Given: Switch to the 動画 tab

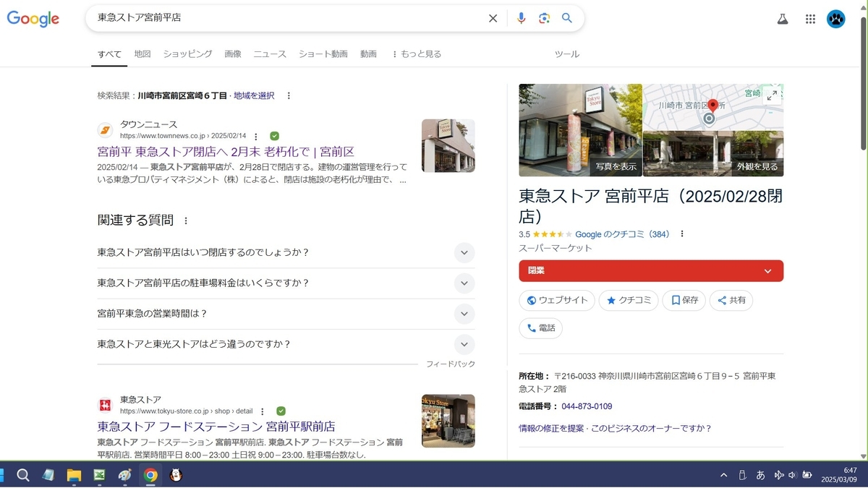Looking at the screenshot, I should [368, 54].
